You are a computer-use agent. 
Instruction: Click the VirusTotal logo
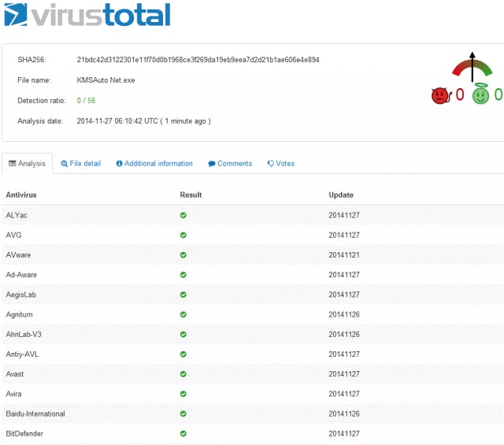pyautogui.click(x=87, y=15)
